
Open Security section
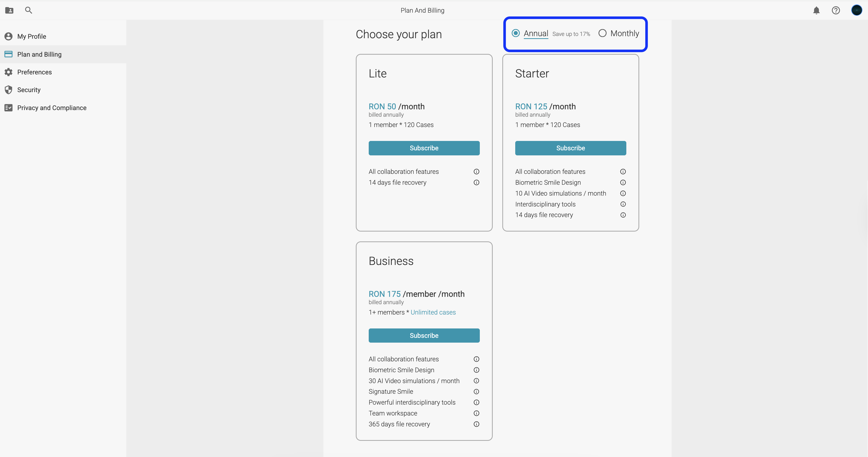[x=63, y=90]
